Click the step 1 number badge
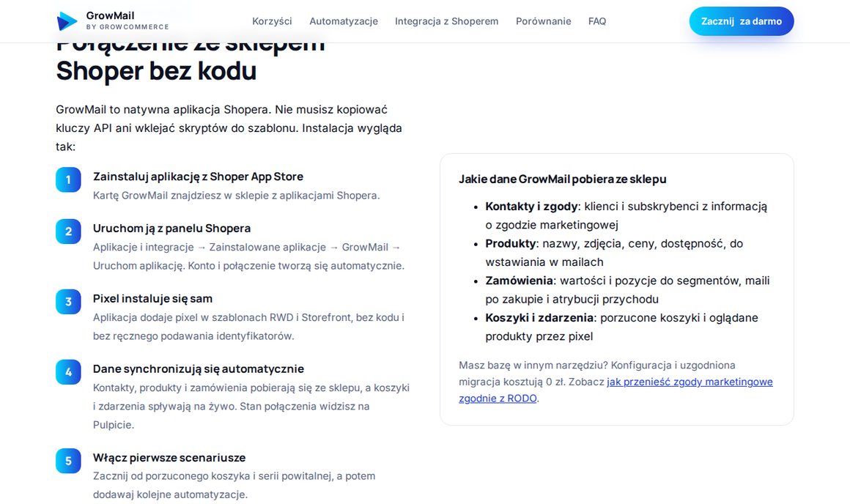The width and height of the screenshot is (850, 504). point(68,179)
